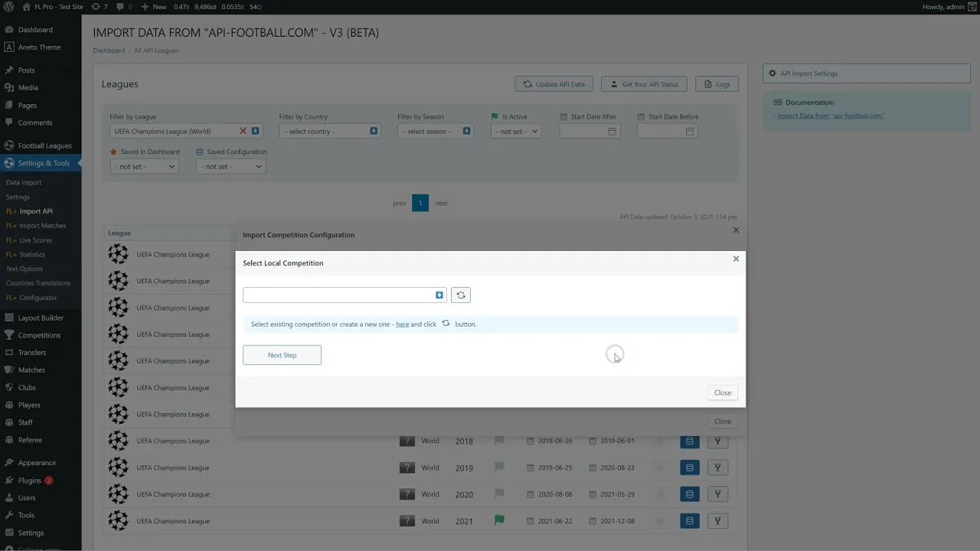The height and width of the screenshot is (551, 980).
Task: Toggle the dashboard star for 2019 season row
Action: 659,468
